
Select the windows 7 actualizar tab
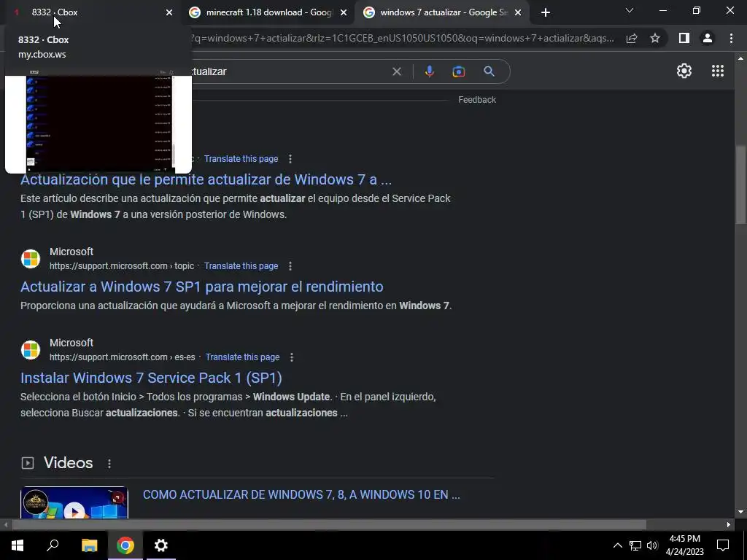point(443,12)
